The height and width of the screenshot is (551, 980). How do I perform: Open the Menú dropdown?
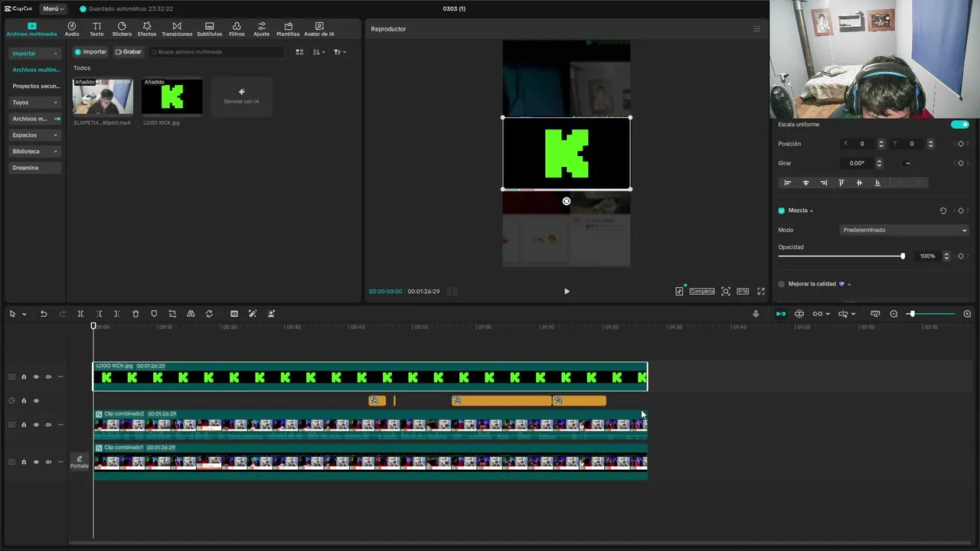coord(53,8)
